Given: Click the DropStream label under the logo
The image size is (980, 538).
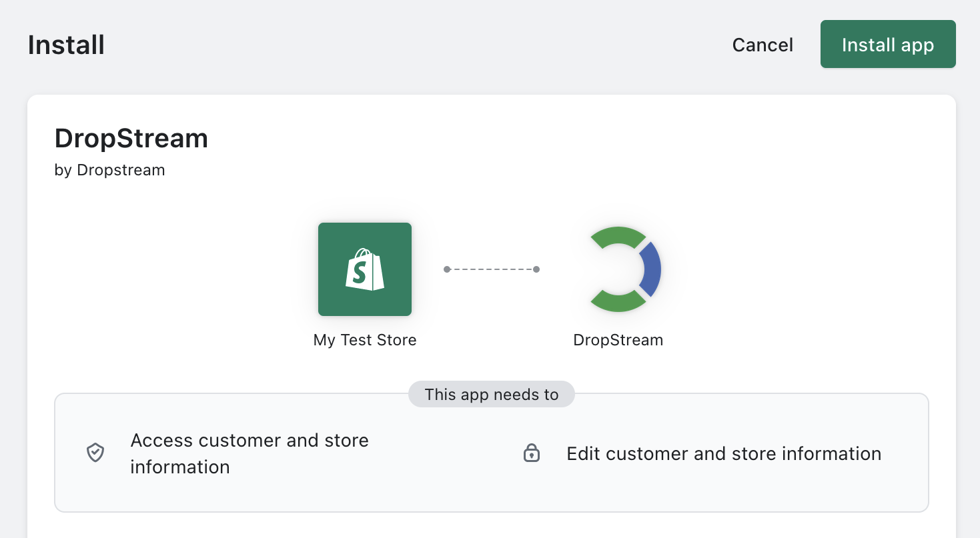Looking at the screenshot, I should tap(618, 340).
